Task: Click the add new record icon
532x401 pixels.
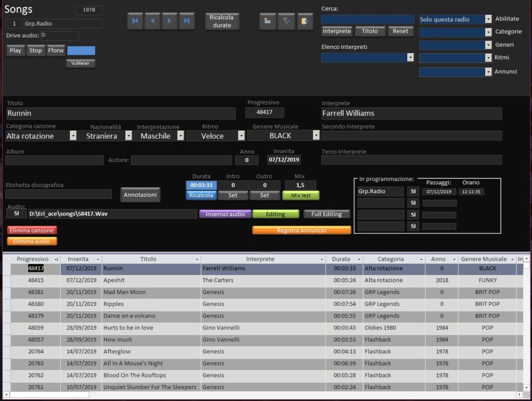Action: (268, 21)
